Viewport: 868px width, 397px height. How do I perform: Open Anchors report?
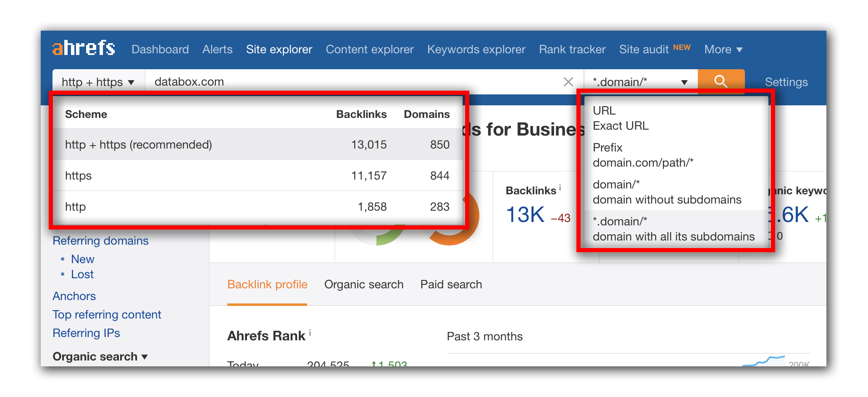(x=74, y=296)
